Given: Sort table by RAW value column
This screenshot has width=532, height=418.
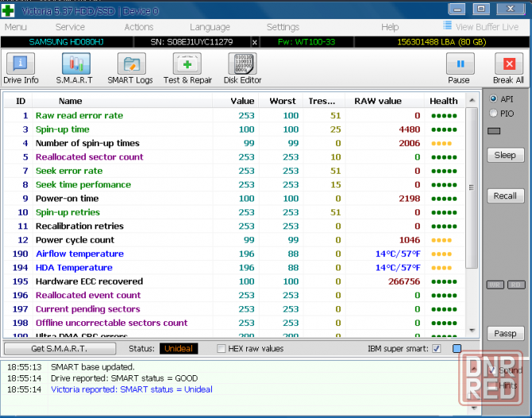Looking at the screenshot, I should 378,101.
